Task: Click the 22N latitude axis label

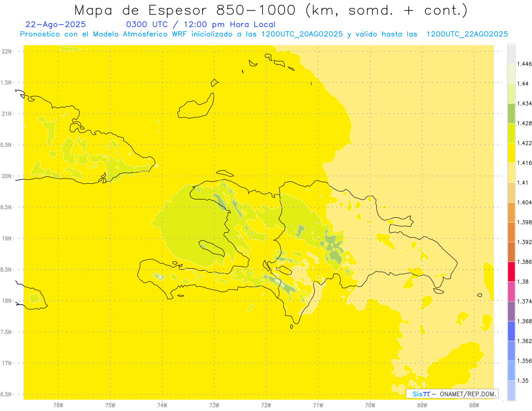Action: (8, 51)
